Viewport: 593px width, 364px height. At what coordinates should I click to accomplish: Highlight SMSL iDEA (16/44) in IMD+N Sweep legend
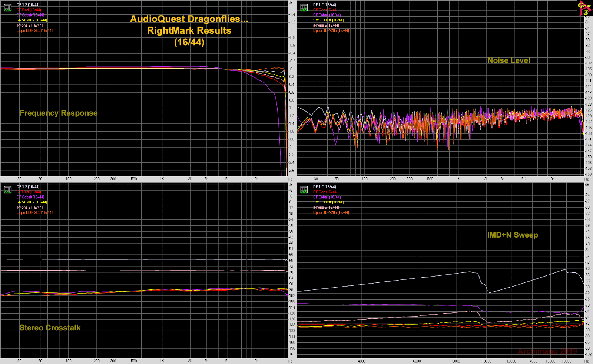click(x=328, y=202)
